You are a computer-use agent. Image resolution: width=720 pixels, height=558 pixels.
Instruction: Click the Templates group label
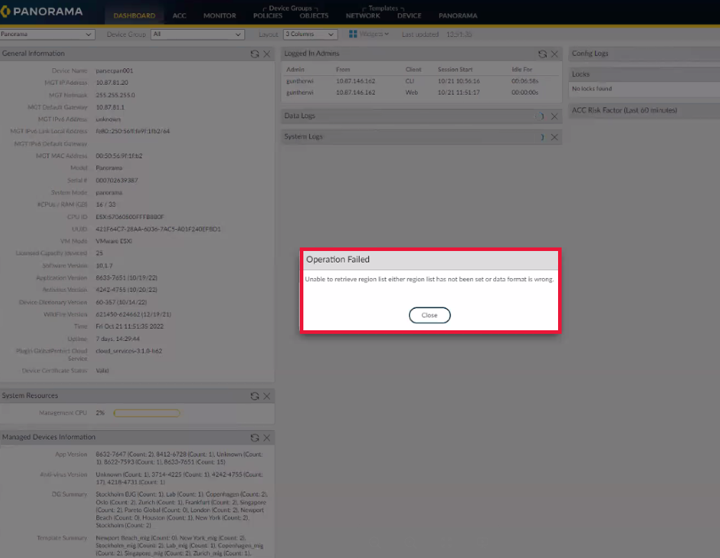(383, 8)
